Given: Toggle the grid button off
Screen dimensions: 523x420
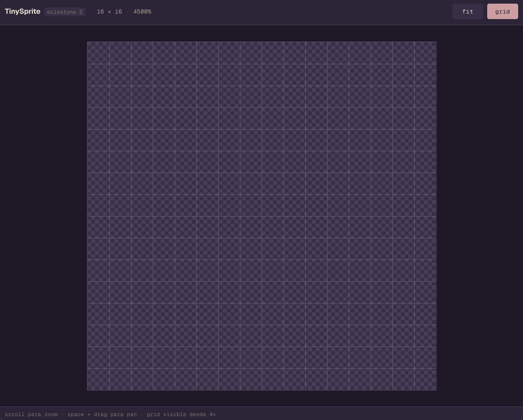Looking at the screenshot, I should (502, 11).
